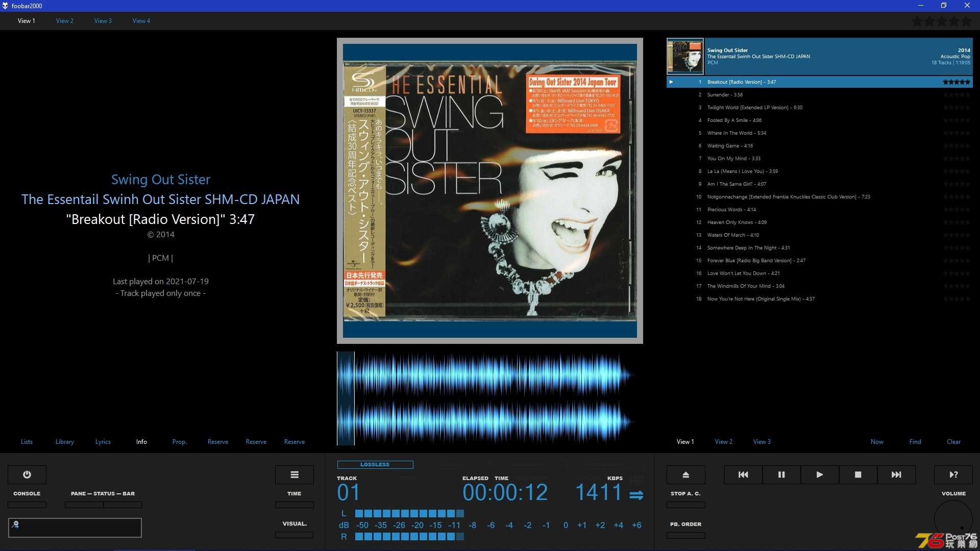Click the star rating on the Surrender row
This screenshot has width=980, height=551.
(957, 95)
